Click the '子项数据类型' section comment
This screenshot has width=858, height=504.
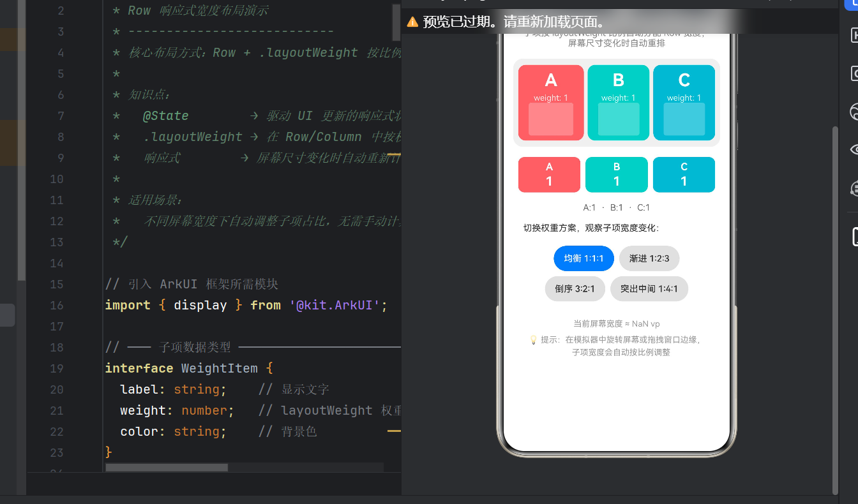[195, 347]
